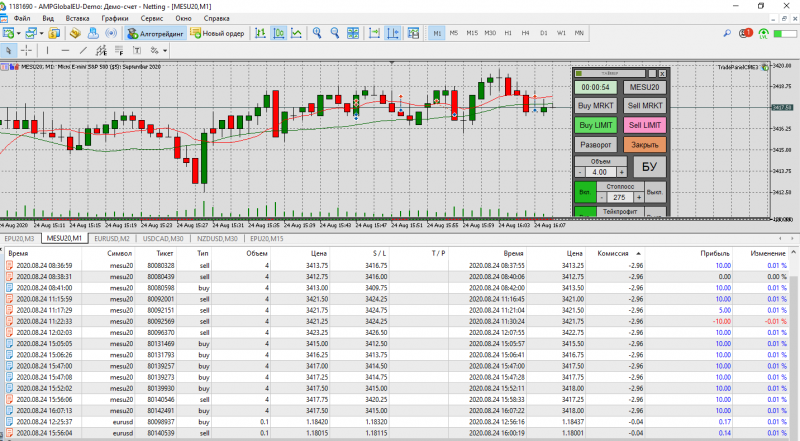Switch chart to candlesticks
800x441 pixels.
point(279,33)
